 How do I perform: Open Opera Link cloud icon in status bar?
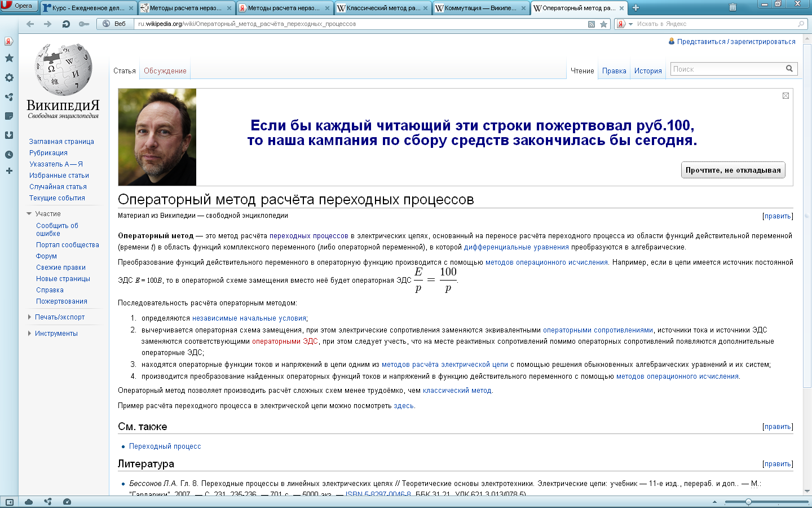pos(29,502)
